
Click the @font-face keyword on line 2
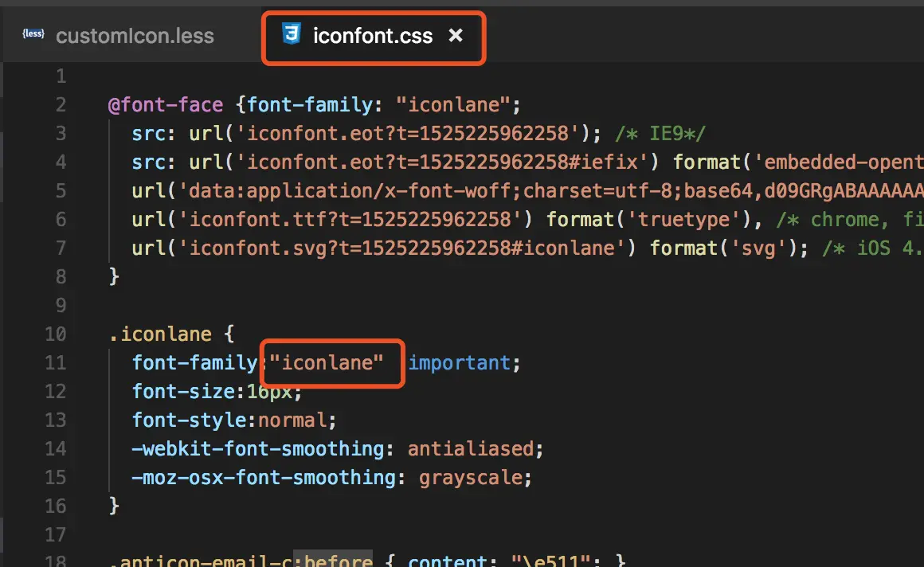click(166, 105)
